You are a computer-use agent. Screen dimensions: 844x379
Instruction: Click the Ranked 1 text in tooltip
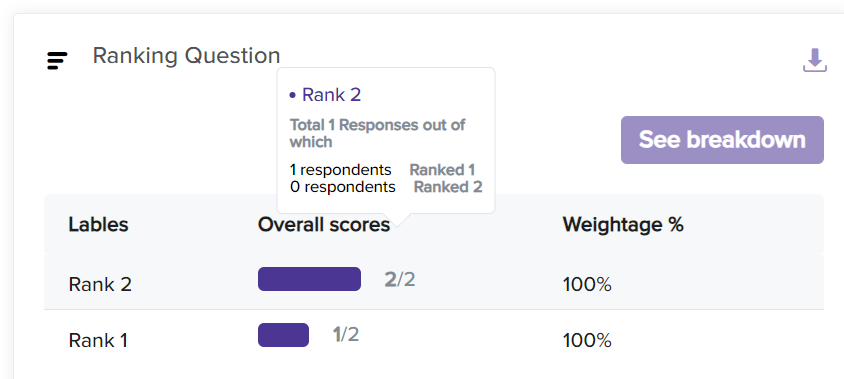click(x=442, y=170)
